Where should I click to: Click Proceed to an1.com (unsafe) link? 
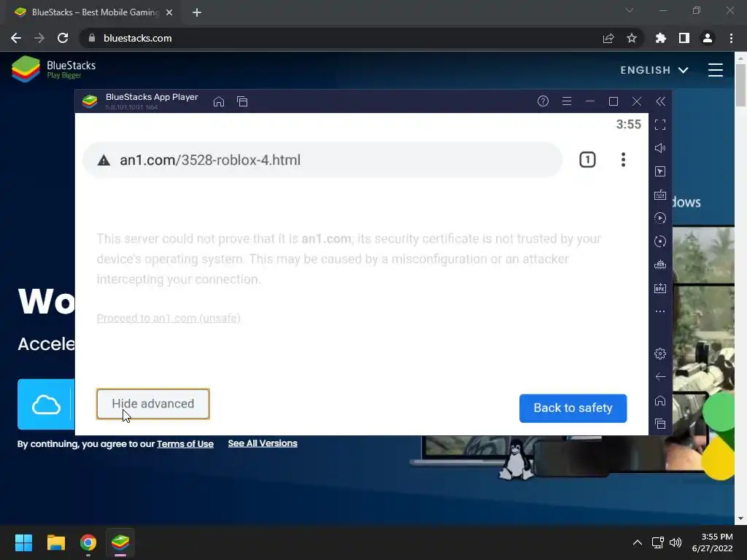(169, 318)
